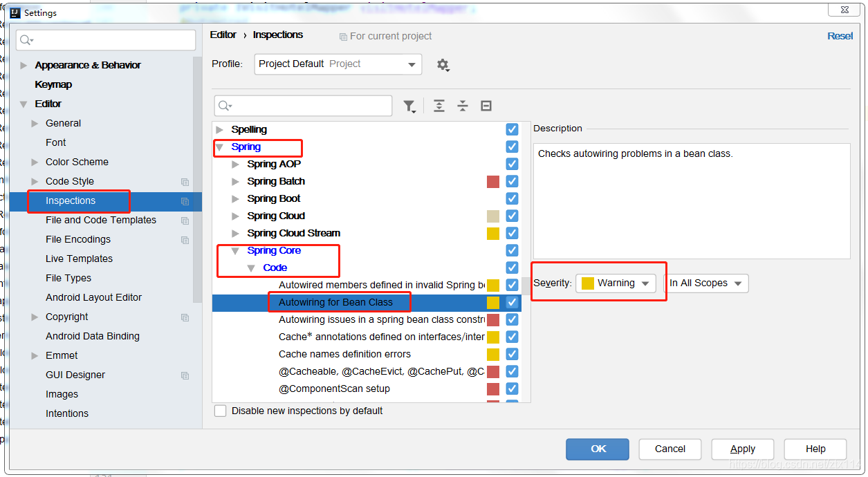Open Intentions settings page
The height and width of the screenshot is (477, 868).
(x=67, y=413)
